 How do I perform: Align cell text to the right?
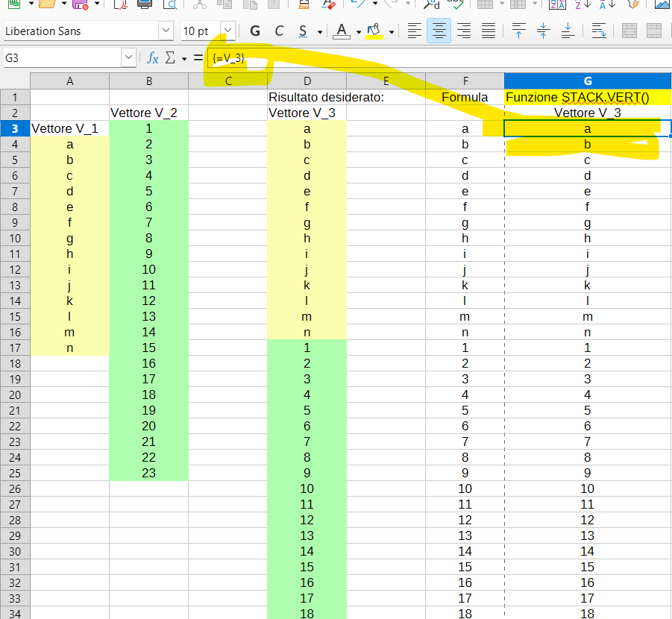(x=463, y=31)
